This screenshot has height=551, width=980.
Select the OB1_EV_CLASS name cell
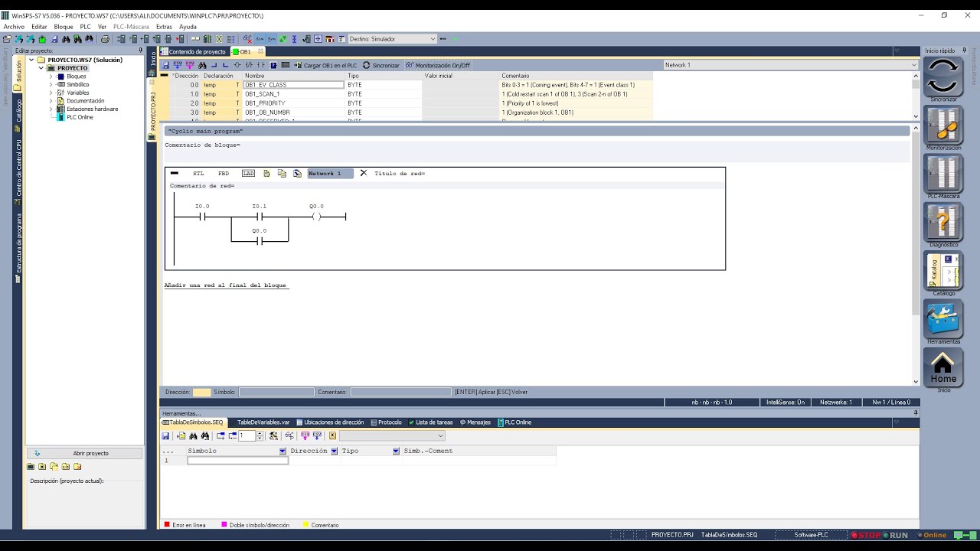click(x=293, y=85)
